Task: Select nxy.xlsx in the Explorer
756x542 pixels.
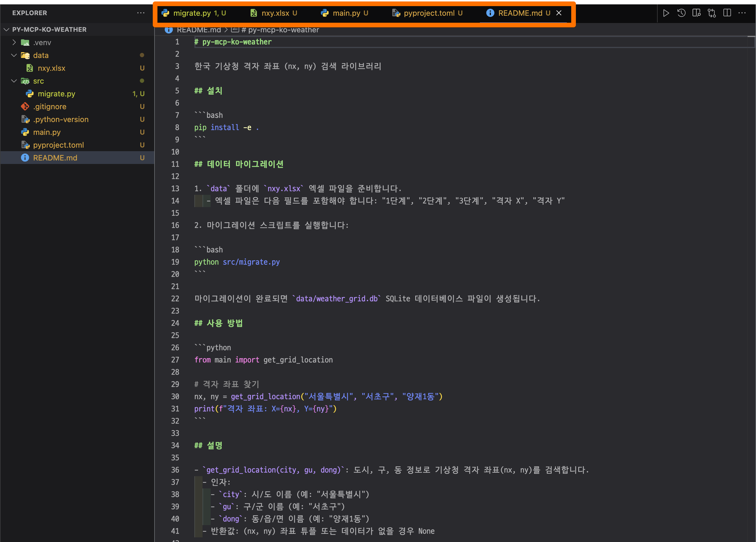Action: click(52, 68)
